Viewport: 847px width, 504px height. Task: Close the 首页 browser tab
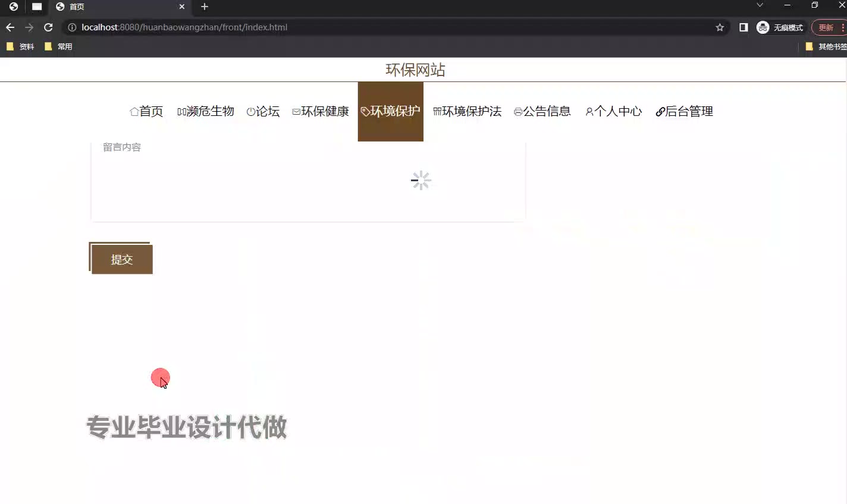182,7
